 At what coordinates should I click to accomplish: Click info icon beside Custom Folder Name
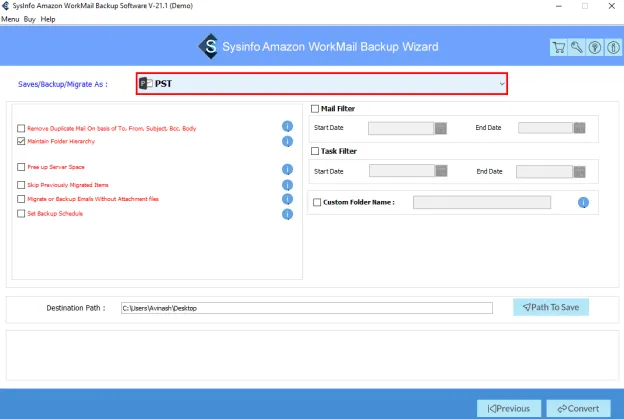(583, 203)
